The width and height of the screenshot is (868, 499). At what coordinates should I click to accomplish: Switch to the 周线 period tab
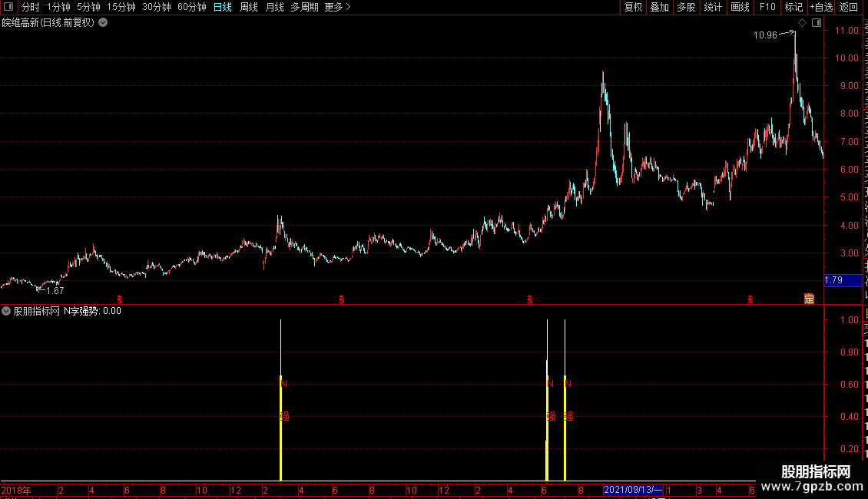coord(249,7)
